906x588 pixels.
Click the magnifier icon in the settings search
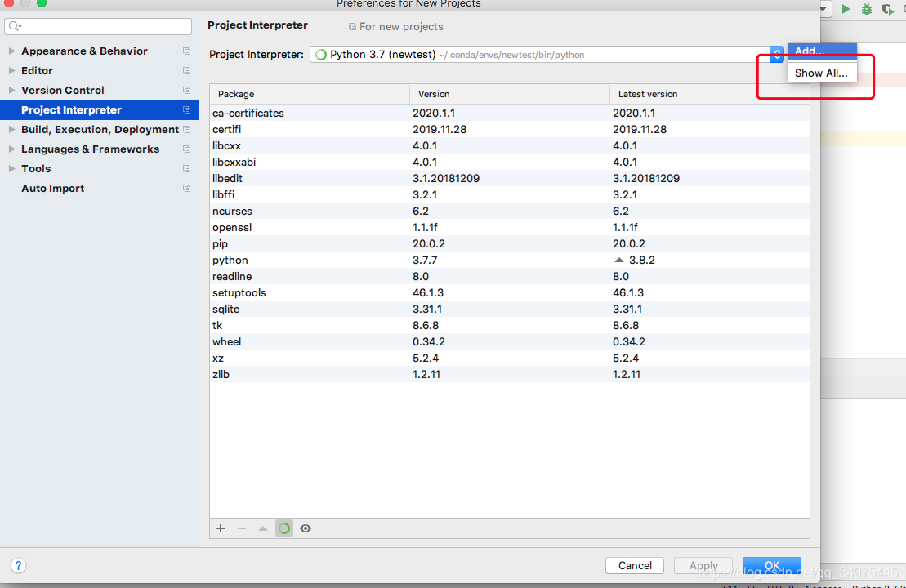pos(15,26)
